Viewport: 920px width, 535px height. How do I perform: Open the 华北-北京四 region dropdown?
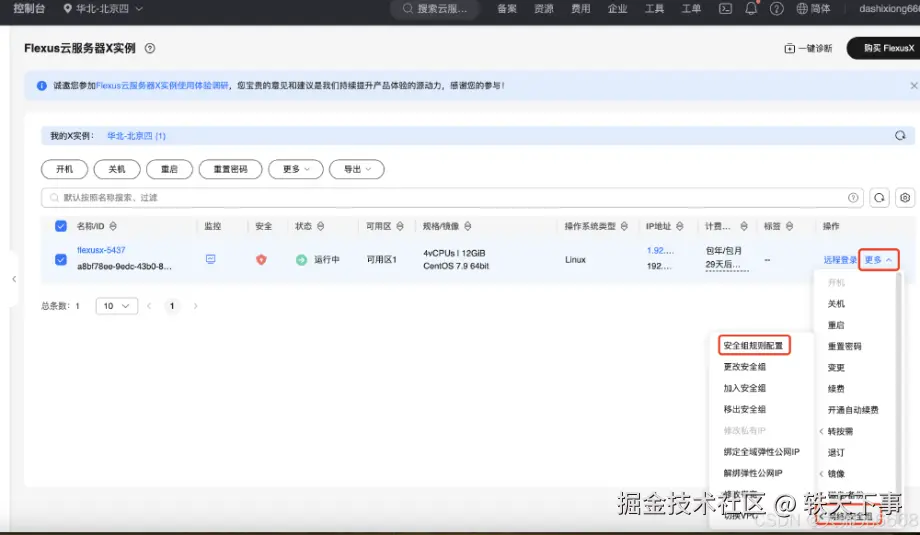[103, 9]
